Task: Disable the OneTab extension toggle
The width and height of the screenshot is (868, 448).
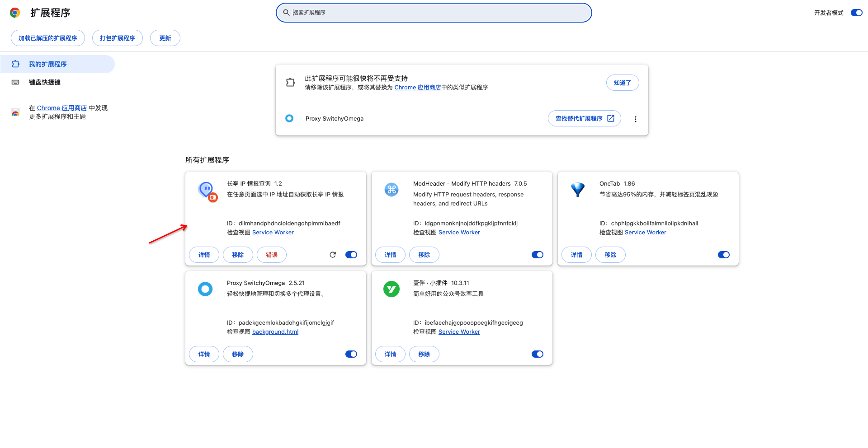Action: click(x=723, y=255)
